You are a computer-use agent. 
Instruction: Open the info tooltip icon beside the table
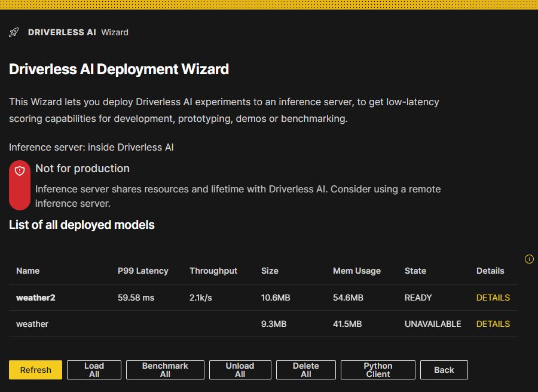point(529,259)
